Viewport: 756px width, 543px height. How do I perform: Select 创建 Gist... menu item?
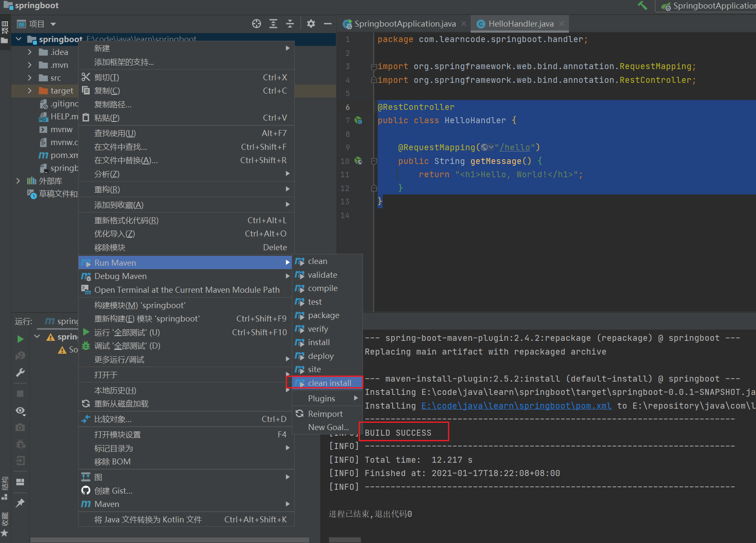coord(186,491)
